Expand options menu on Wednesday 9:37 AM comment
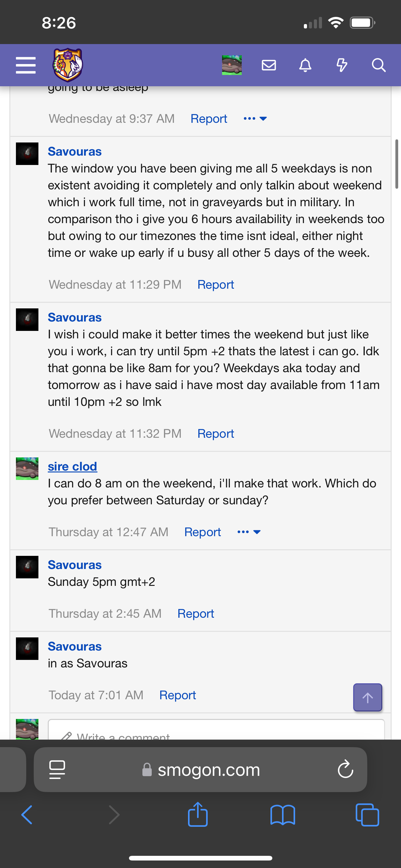 pyautogui.click(x=255, y=119)
